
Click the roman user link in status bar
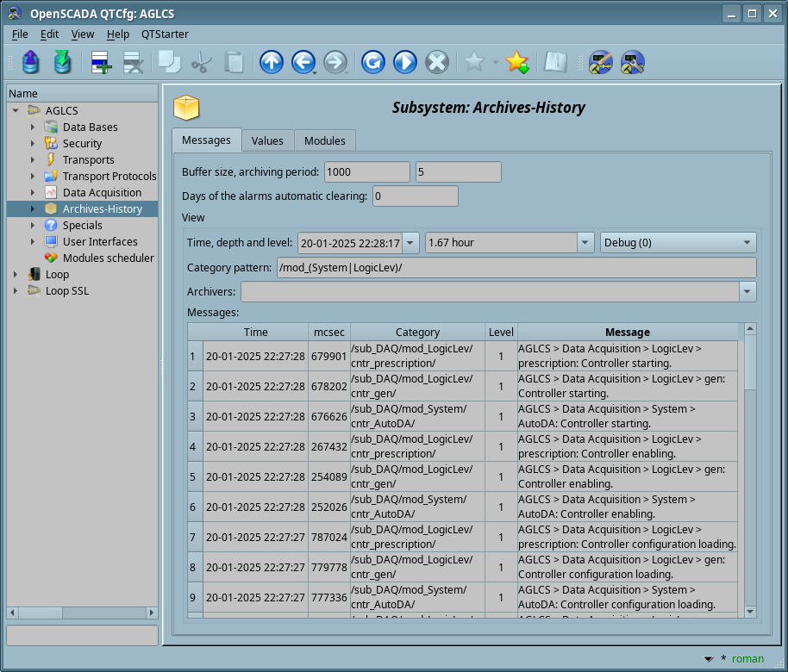(747, 659)
